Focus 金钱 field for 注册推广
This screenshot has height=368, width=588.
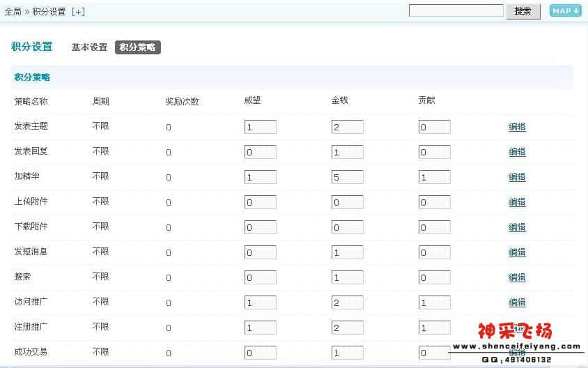click(x=347, y=328)
